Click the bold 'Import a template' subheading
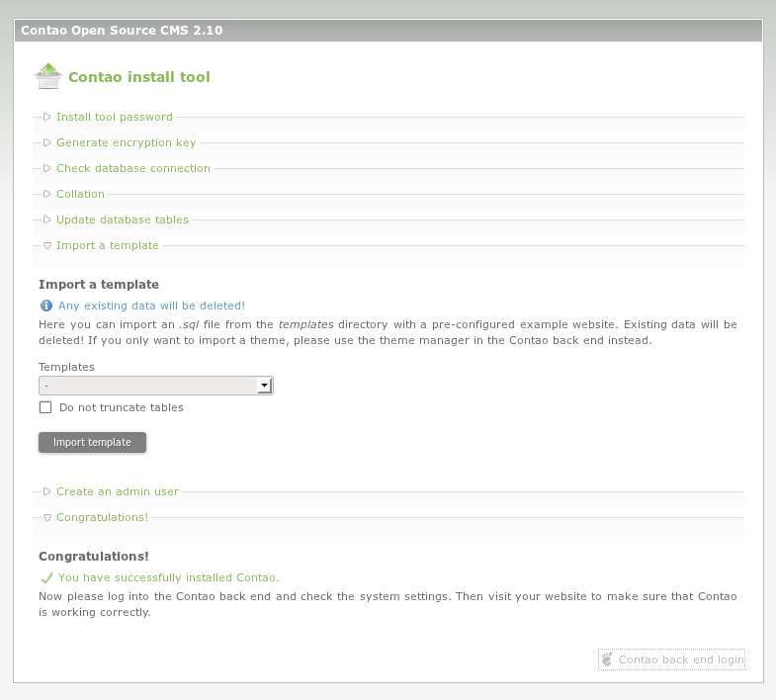Image resolution: width=776 pixels, height=700 pixels. click(99, 284)
